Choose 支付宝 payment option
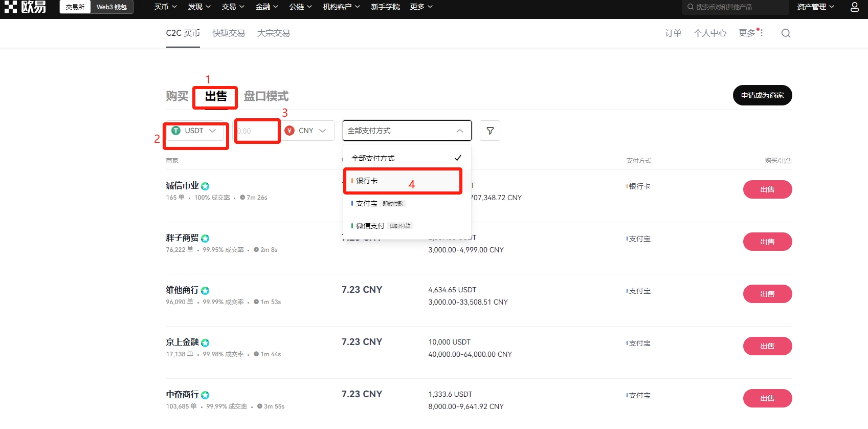 pos(407,203)
